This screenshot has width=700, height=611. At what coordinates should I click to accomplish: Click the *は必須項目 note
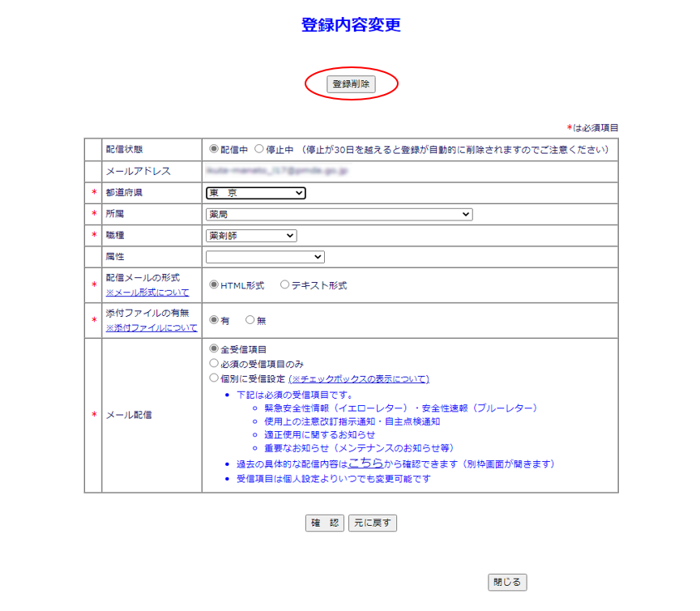pyautogui.click(x=593, y=128)
